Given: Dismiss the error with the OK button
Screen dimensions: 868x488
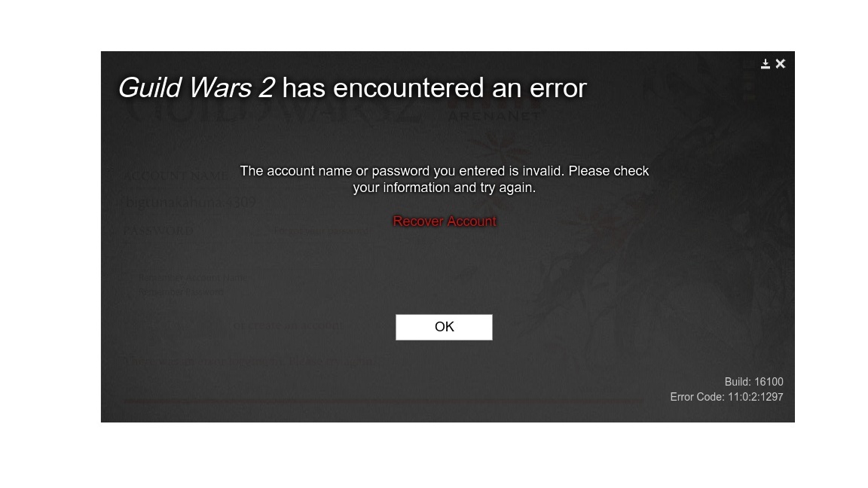Looking at the screenshot, I should [x=444, y=327].
